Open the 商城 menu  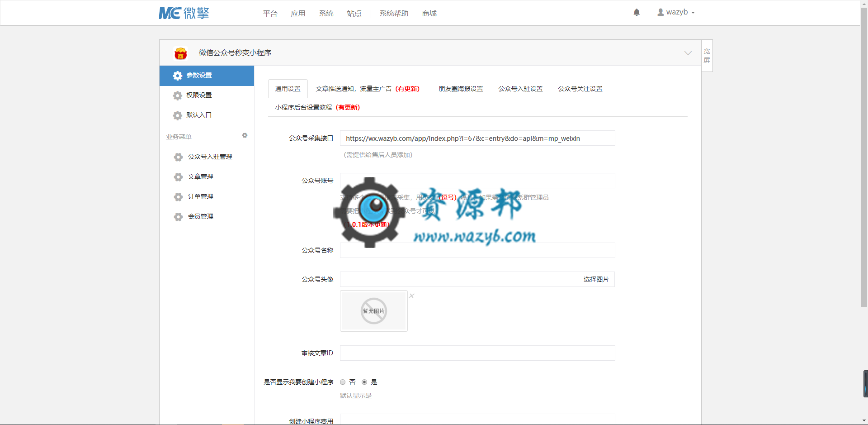(x=429, y=13)
